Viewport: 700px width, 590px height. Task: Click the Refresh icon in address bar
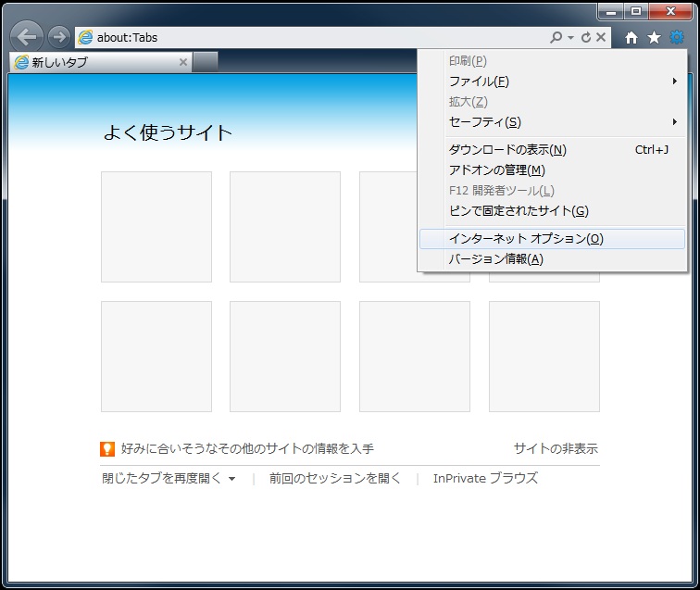coord(586,37)
